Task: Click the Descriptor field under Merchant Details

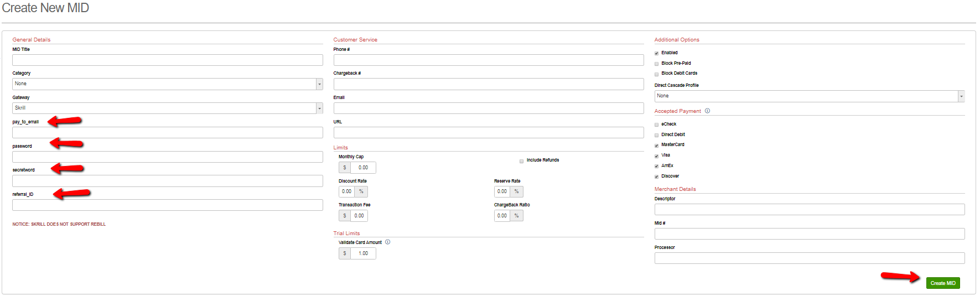Action: 809,210
